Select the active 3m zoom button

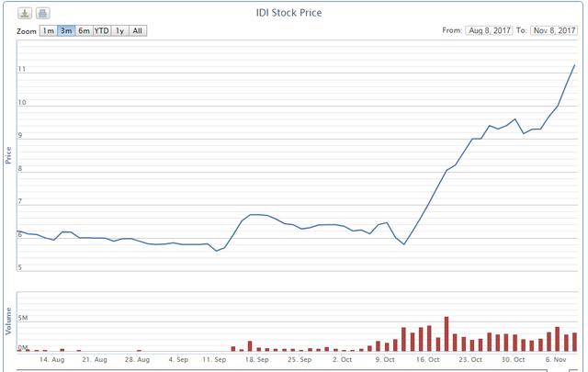point(66,30)
